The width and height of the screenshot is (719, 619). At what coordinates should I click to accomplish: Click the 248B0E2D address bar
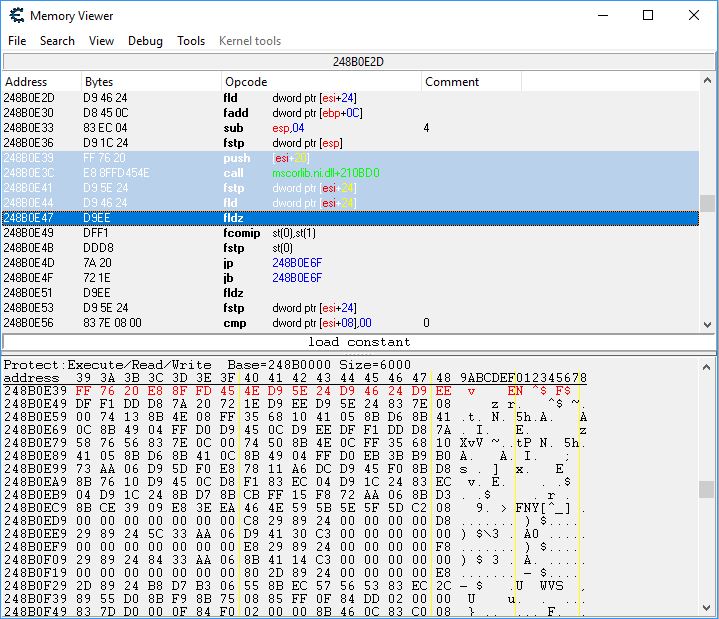[358, 62]
